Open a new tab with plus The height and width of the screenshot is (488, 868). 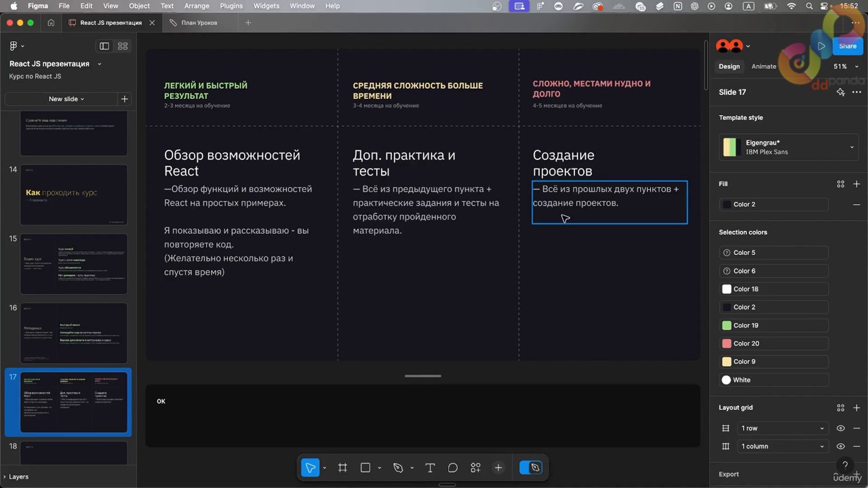[248, 22]
